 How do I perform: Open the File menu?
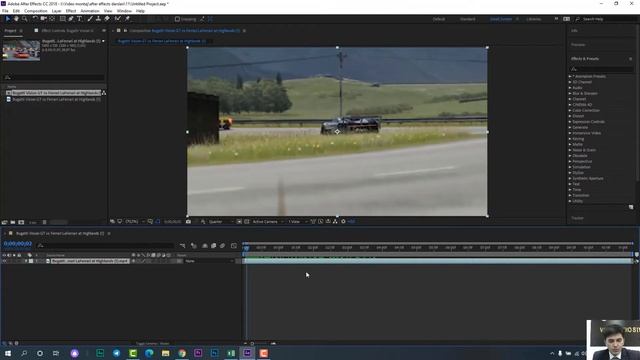[5, 11]
